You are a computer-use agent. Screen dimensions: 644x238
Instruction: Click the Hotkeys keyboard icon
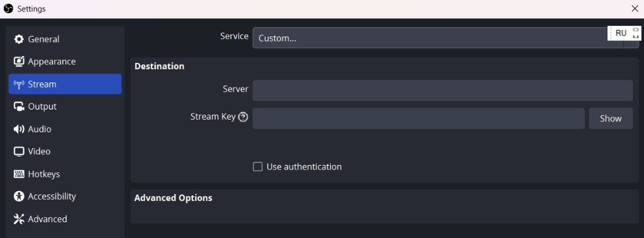click(19, 174)
